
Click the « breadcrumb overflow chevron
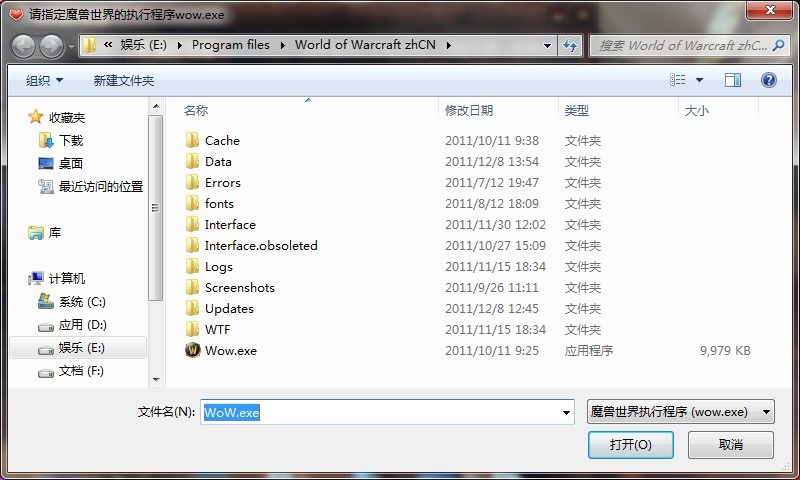(x=108, y=45)
